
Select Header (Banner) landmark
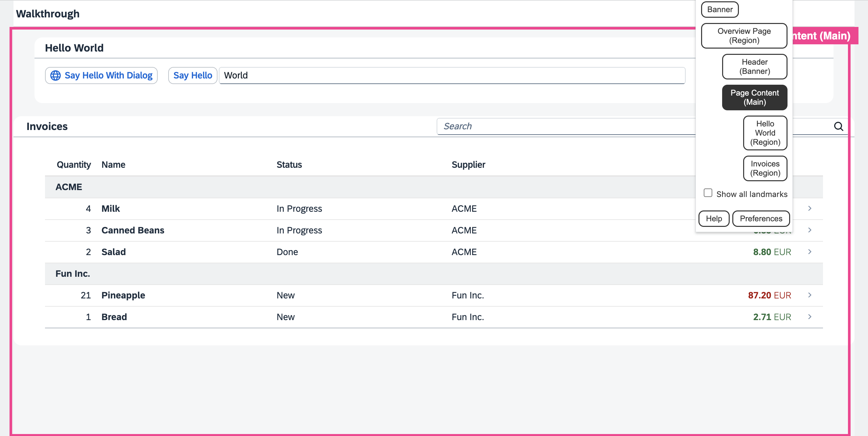pyautogui.click(x=754, y=67)
